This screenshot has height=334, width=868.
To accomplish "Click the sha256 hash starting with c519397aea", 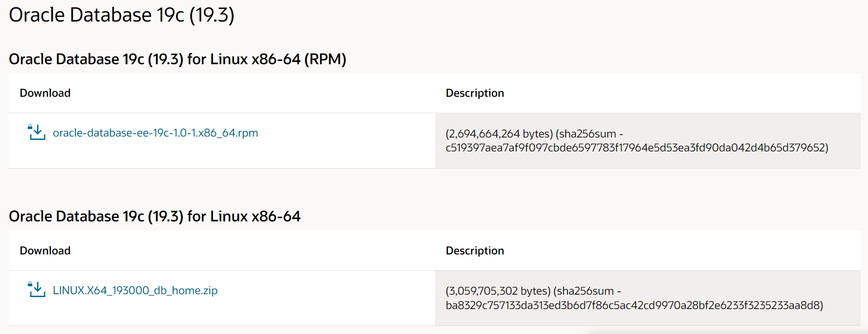I will (x=636, y=148).
